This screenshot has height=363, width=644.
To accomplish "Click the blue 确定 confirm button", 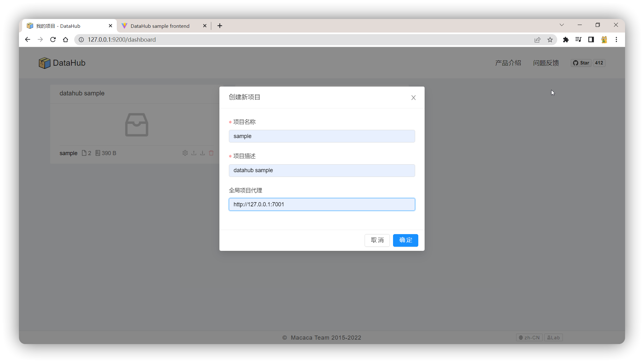I will (x=405, y=240).
